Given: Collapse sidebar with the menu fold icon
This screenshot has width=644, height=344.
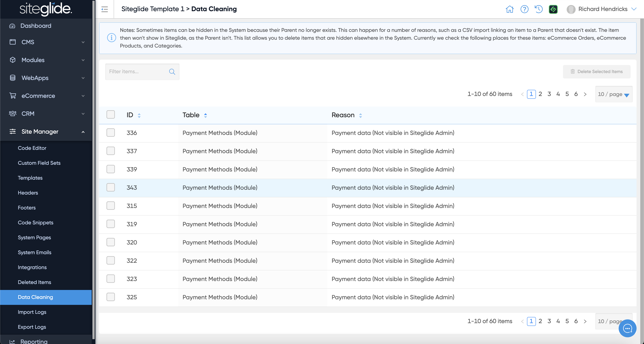Looking at the screenshot, I should (x=105, y=9).
